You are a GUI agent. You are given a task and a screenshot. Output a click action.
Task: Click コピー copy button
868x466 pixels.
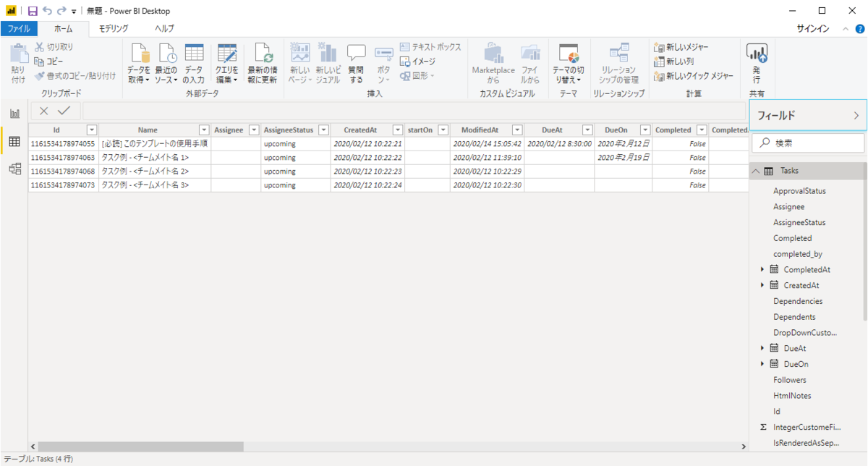coord(49,61)
